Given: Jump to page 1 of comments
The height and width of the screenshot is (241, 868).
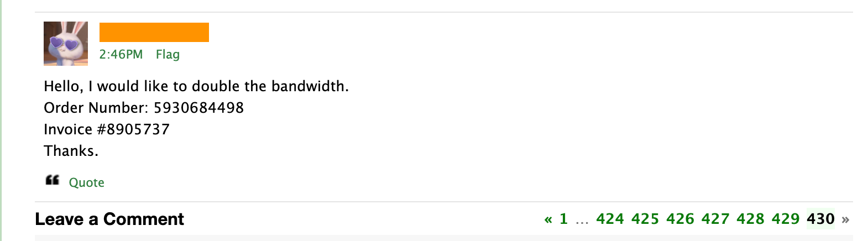Looking at the screenshot, I should pyautogui.click(x=563, y=219).
